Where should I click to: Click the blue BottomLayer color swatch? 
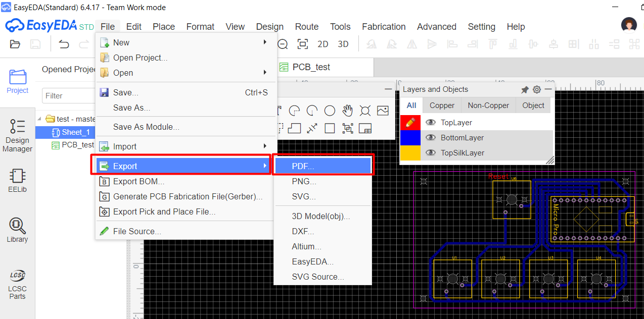410,138
